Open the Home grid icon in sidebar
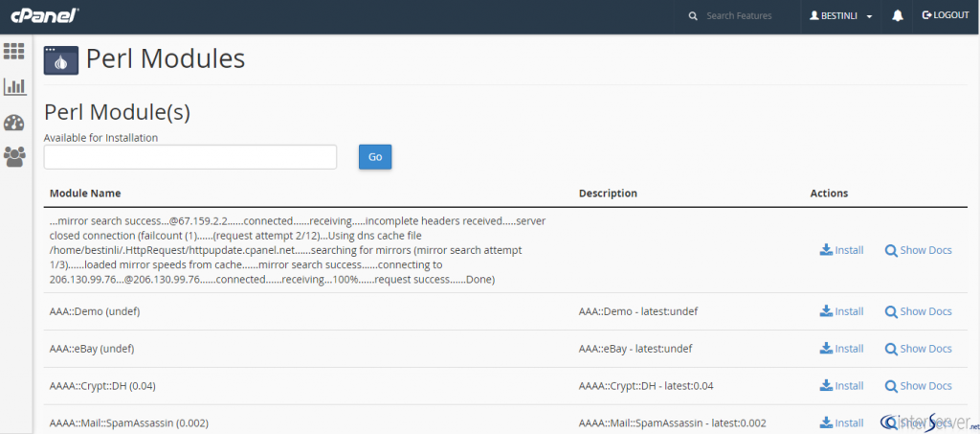Viewport: 980px width, 434px height. click(13, 52)
